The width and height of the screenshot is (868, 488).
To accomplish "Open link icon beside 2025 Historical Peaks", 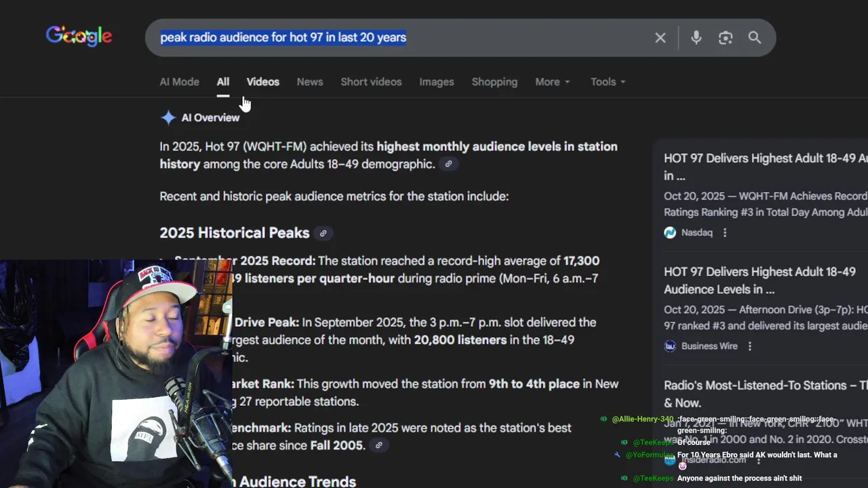I will tap(323, 233).
